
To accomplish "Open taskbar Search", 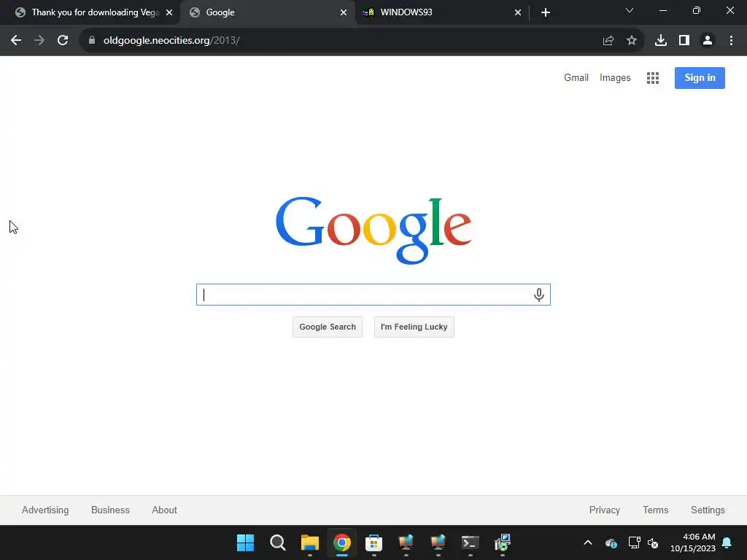I will tap(278, 542).
